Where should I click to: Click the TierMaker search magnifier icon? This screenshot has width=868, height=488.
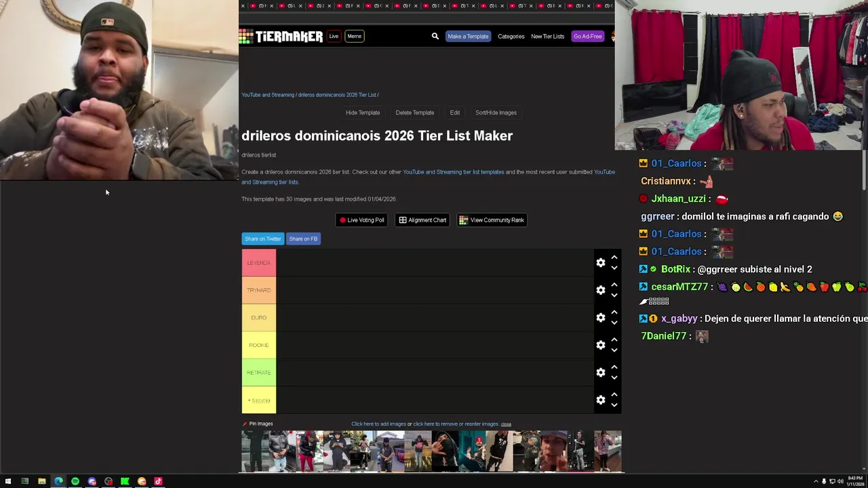click(x=435, y=36)
